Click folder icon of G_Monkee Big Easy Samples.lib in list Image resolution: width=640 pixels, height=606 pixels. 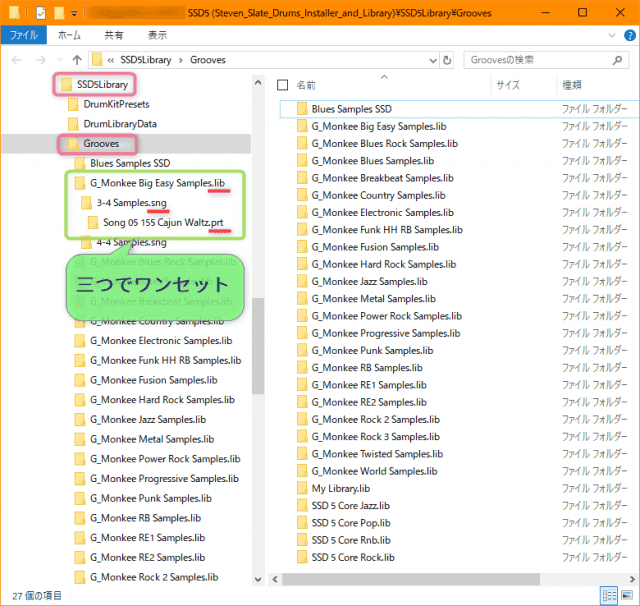[x=302, y=126]
